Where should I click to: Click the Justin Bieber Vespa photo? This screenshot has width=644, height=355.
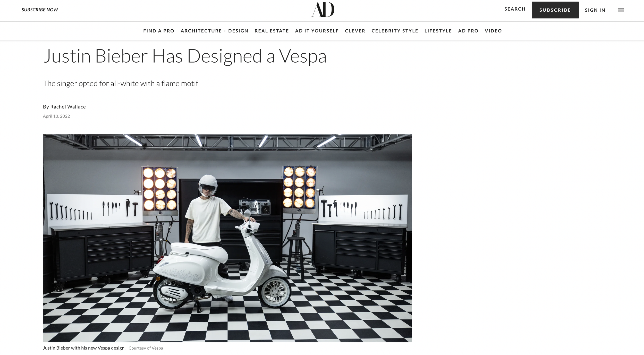click(227, 238)
